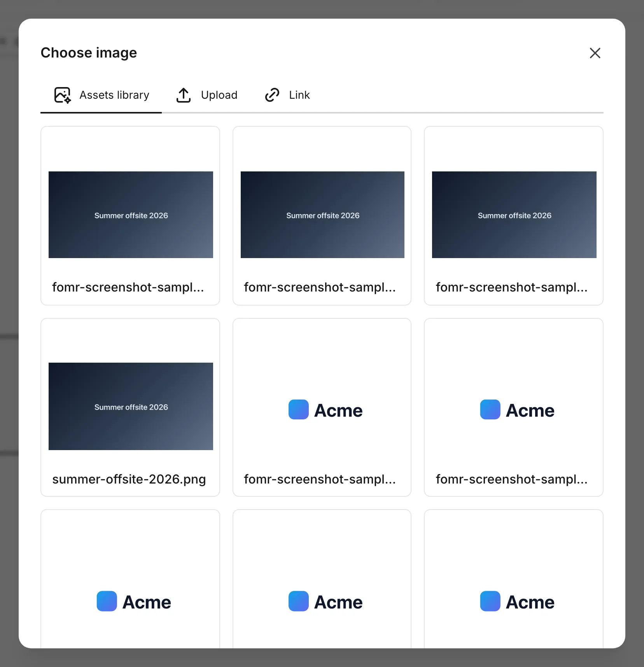Click the upload arrow icon
The image size is (644, 667).
[184, 95]
